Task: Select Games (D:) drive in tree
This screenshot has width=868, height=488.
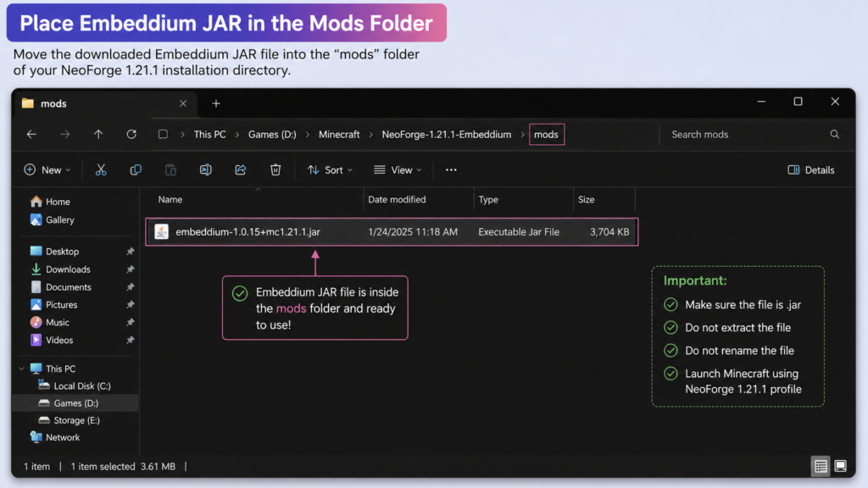Action: (75, 403)
